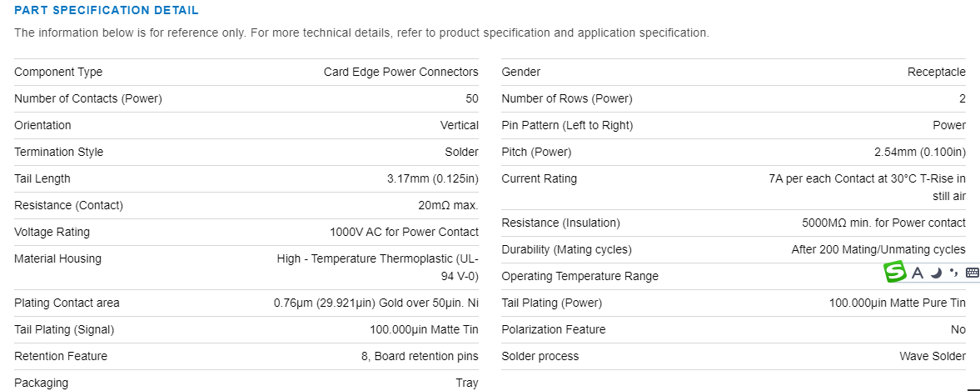The height and width of the screenshot is (391, 980).
Task: Click the Gender row's Receptacle value
Action: (x=936, y=72)
